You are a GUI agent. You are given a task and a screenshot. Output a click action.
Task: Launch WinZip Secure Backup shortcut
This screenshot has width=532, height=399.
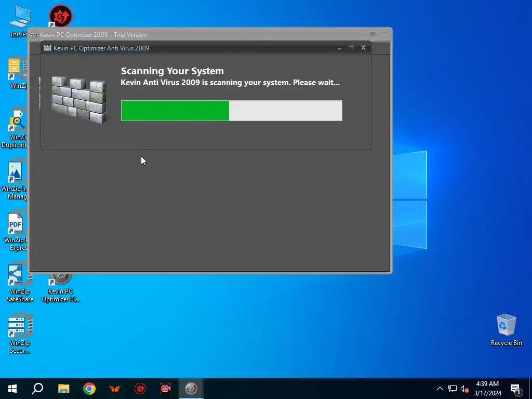(x=20, y=334)
